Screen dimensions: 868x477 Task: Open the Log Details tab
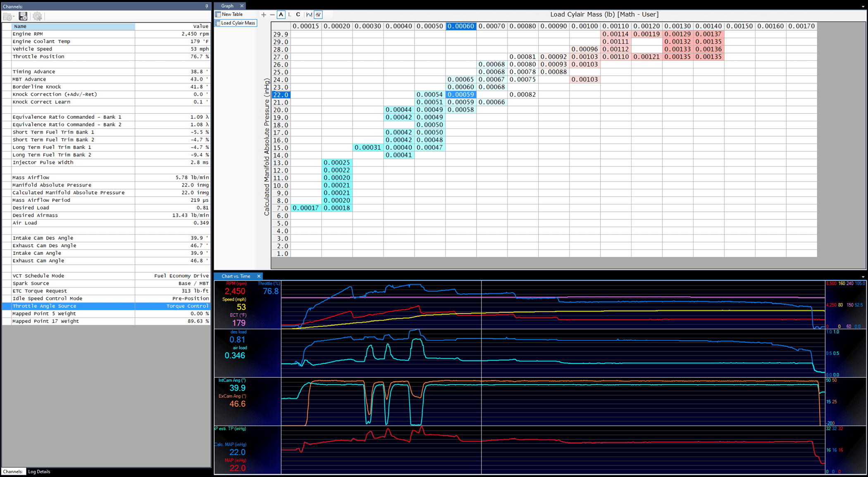(39, 472)
